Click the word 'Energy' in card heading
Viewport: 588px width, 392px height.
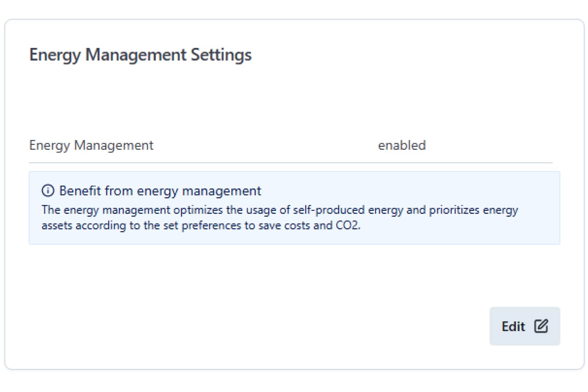click(x=55, y=55)
